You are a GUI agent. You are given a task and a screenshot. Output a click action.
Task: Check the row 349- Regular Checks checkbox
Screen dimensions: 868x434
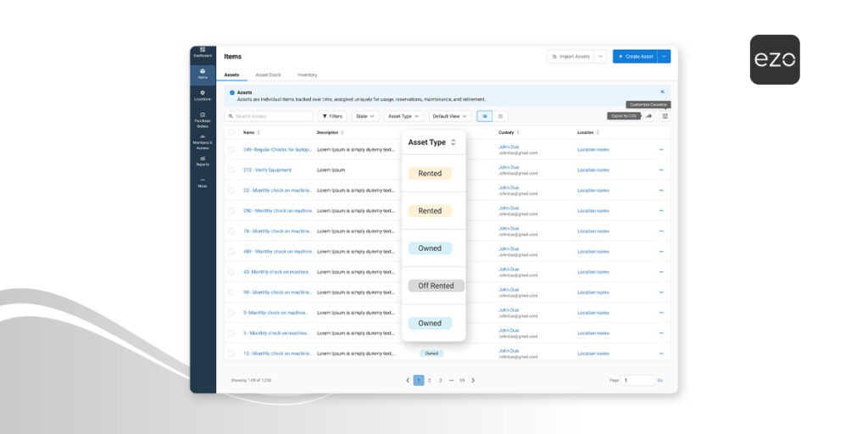point(231,149)
